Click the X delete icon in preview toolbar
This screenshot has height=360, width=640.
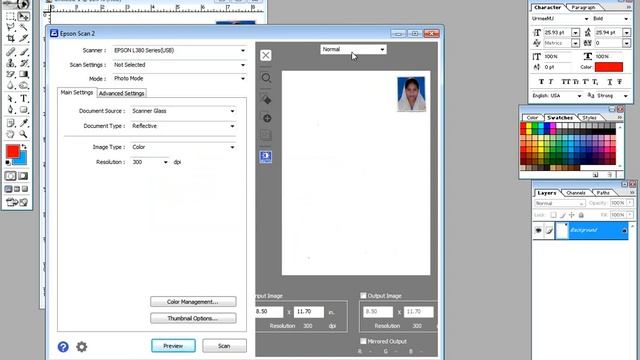[266, 55]
